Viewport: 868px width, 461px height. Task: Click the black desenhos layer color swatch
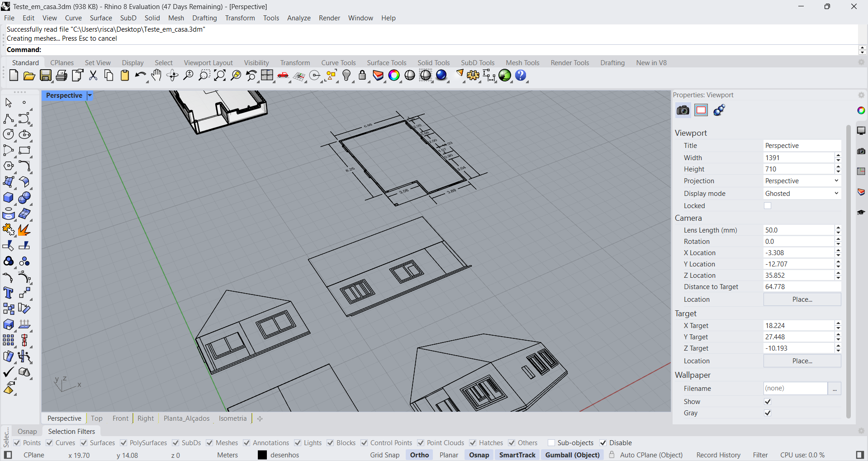(262, 455)
